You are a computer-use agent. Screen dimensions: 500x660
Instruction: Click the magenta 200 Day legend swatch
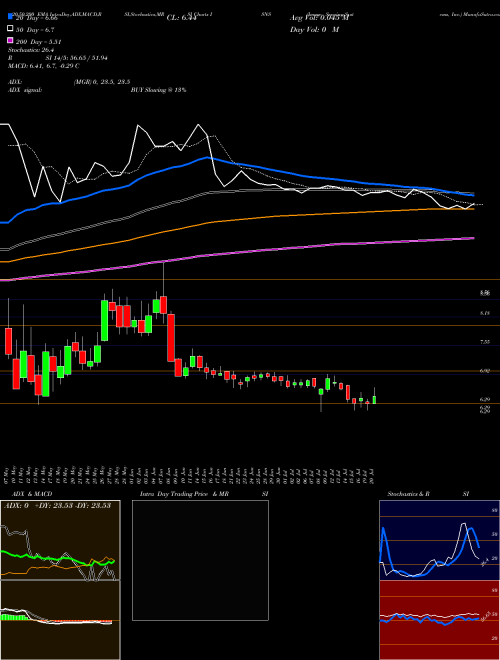click(x=10, y=41)
